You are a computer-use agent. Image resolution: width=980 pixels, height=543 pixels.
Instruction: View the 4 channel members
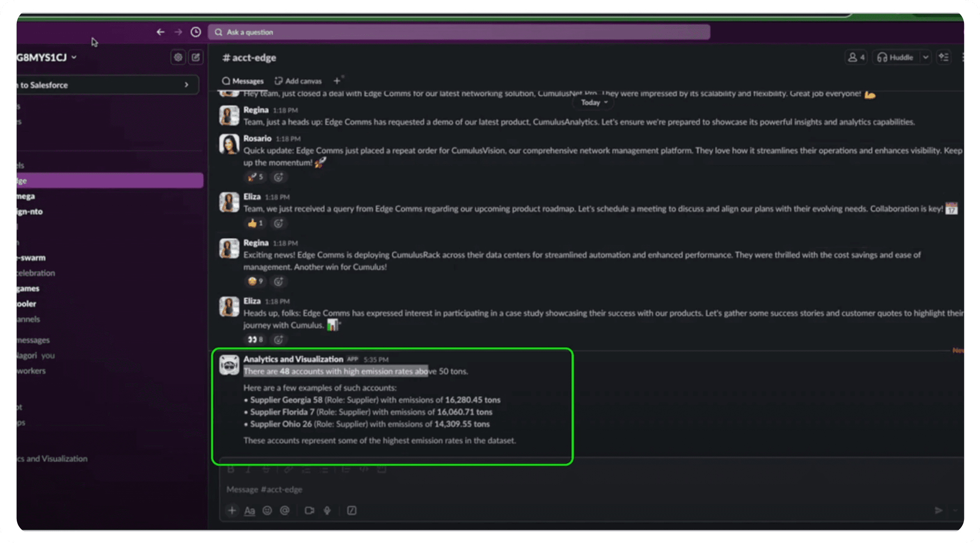pos(856,57)
